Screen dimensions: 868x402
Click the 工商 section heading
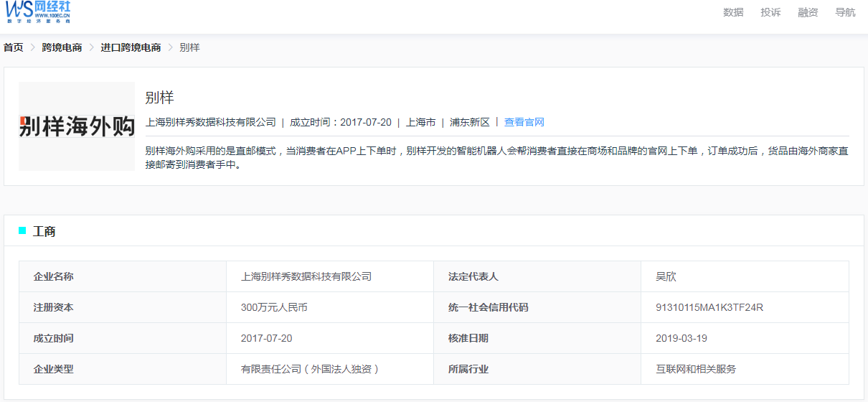click(x=44, y=231)
